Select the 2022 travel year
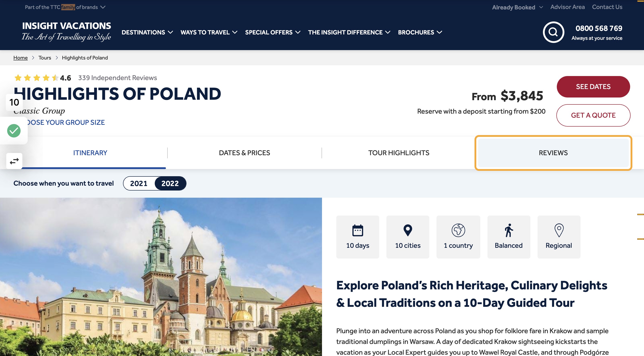 (x=170, y=183)
